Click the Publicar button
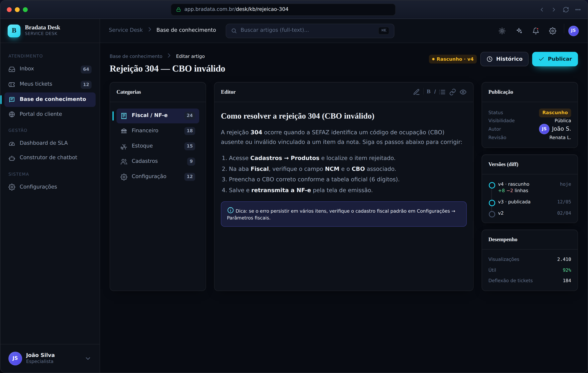Screen dimensions: 588x373 click(555, 59)
